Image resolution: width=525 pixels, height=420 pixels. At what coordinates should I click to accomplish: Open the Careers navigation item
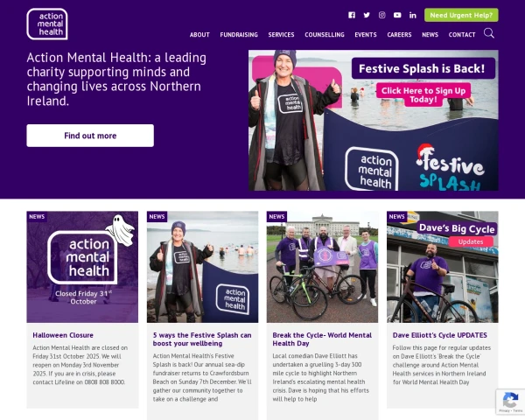tap(399, 35)
